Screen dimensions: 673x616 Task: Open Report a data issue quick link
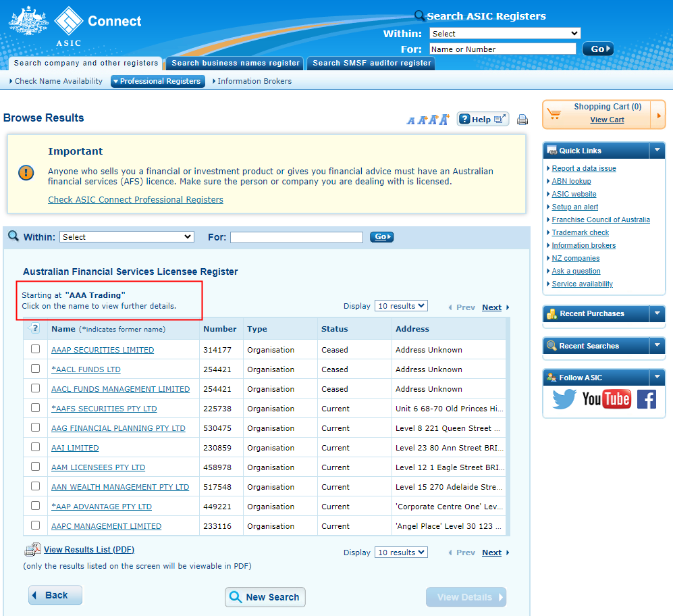coord(584,168)
